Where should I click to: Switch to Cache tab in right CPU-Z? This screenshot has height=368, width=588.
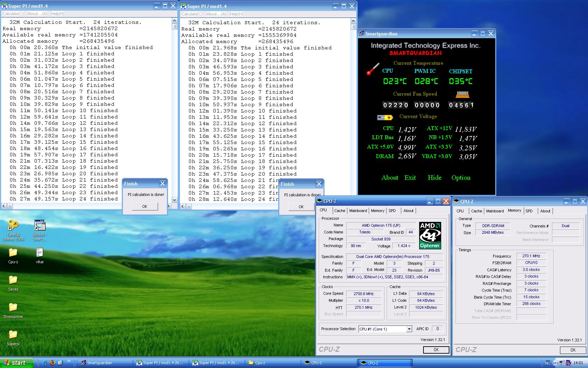click(x=476, y=211)
